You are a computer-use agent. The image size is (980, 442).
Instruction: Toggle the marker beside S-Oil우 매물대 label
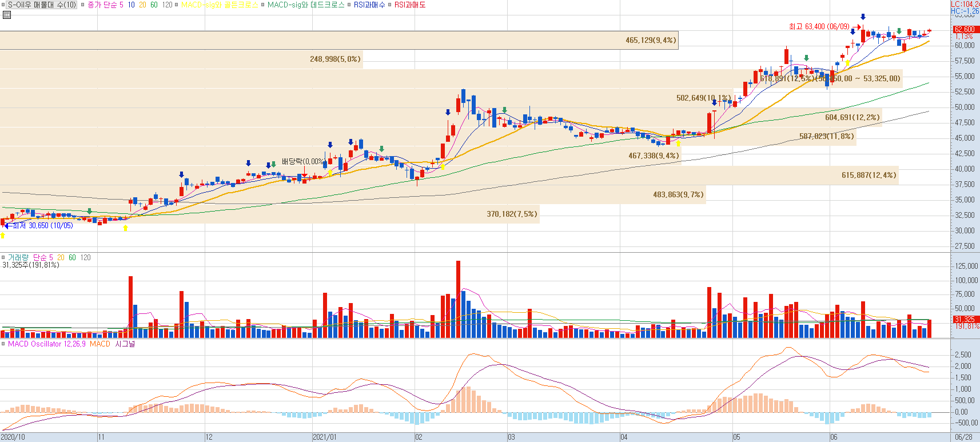coord(4,5)
